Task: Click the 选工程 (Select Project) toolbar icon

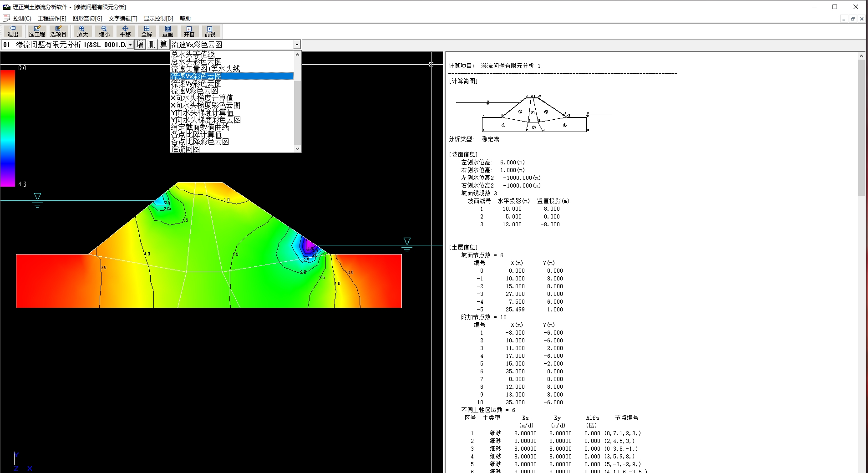Action: [x=37, y=31]
